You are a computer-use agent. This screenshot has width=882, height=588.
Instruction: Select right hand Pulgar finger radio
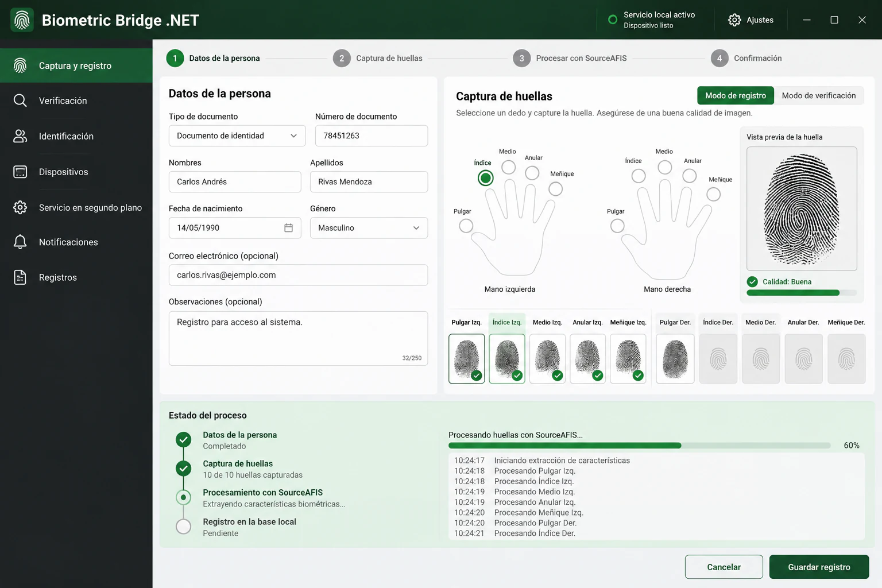click(x=617, y=226)
